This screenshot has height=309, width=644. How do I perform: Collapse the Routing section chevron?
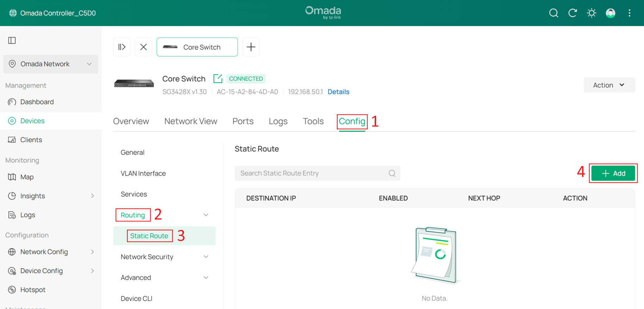point(206,215)
